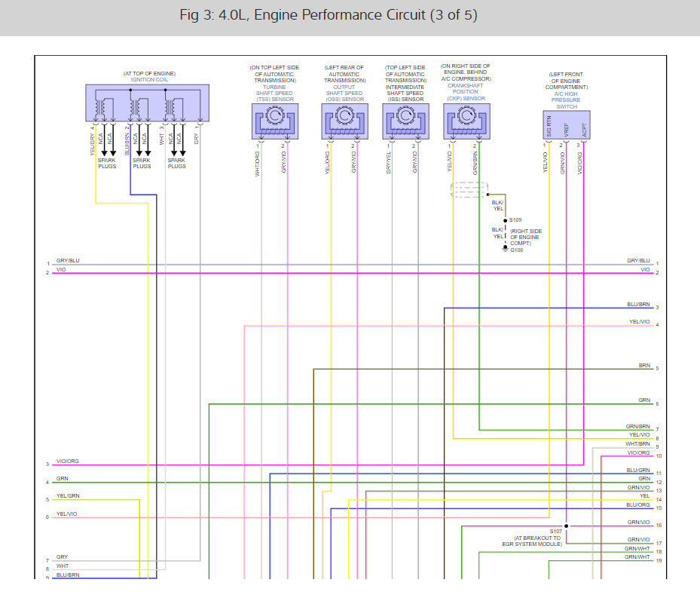Click the 'BLU/BRN' wire label at right connector 3
Screen dimensions: 700x601
click(638, 305)
